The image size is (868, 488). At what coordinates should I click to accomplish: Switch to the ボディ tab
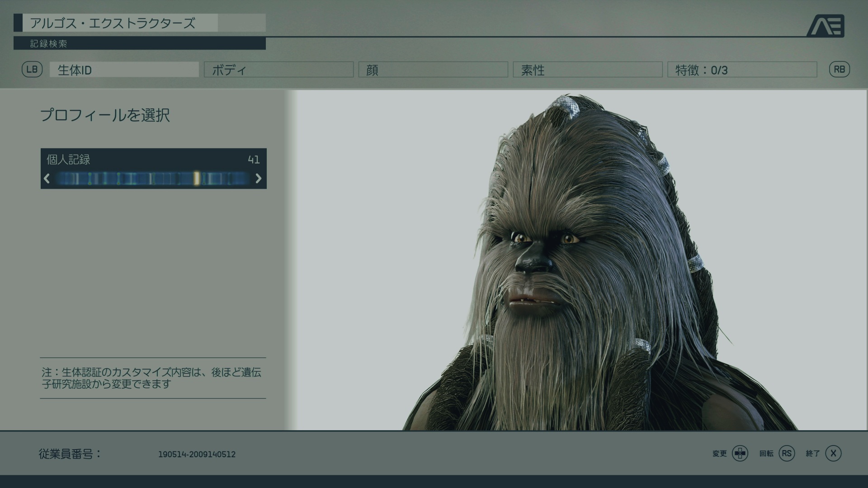(279, 70)
